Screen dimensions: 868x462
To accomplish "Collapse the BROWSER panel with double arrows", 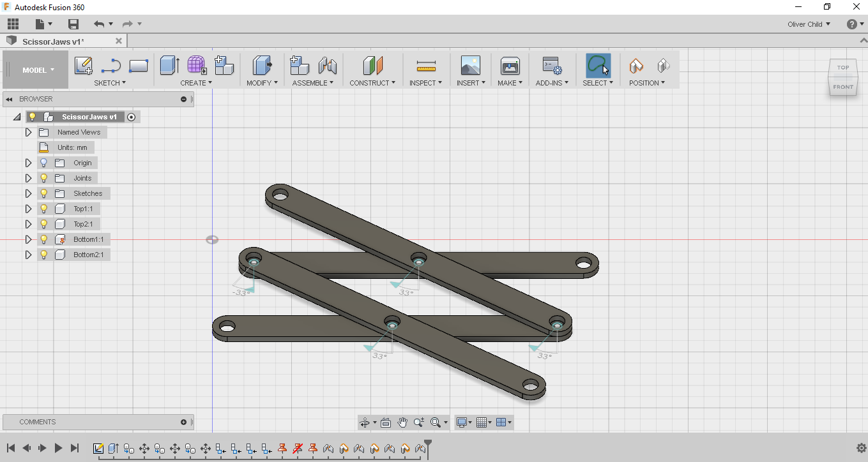I will click(9, 100).
